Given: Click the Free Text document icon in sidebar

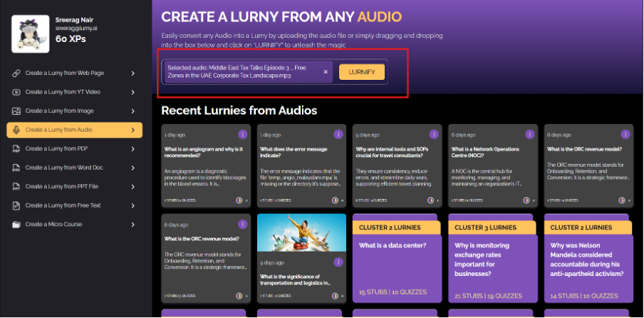Looking at the screenshot, I should pyautogui.click(x=16, y=205).
